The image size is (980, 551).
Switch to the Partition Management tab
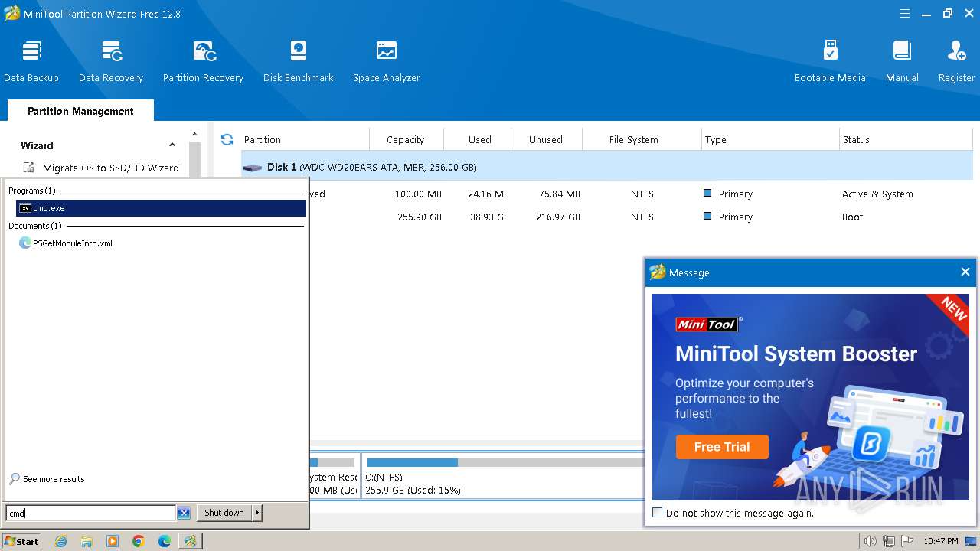click(x=80, y=111)
